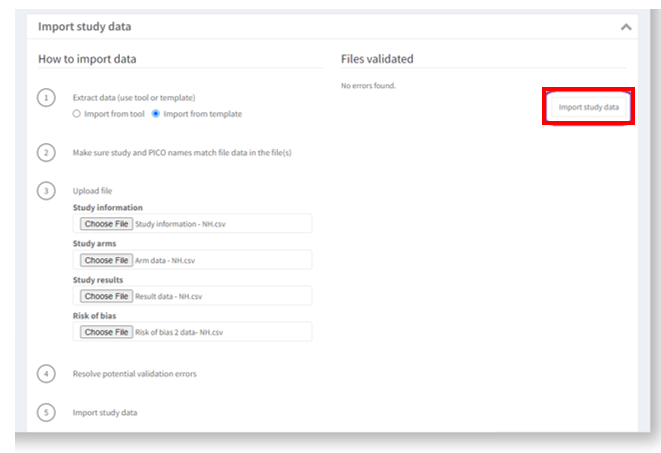Click the Import study data panel title
Screen dimensions: 661x453
[84, 27]
